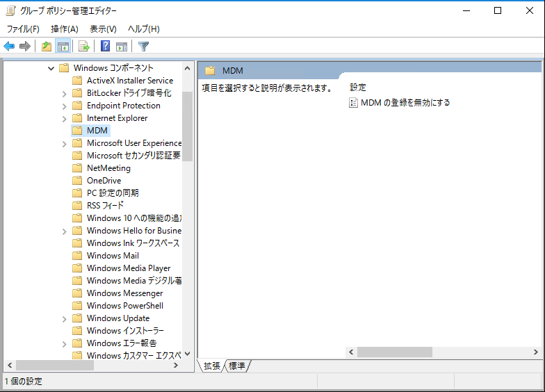Maximize the グループ ポリシー管理エディター window
The height and width of the screenshot is (392, 545).
(x=498, y=11)
